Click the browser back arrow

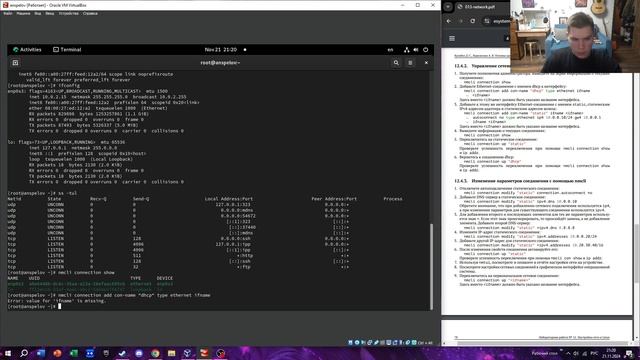(x=449, y=21)
